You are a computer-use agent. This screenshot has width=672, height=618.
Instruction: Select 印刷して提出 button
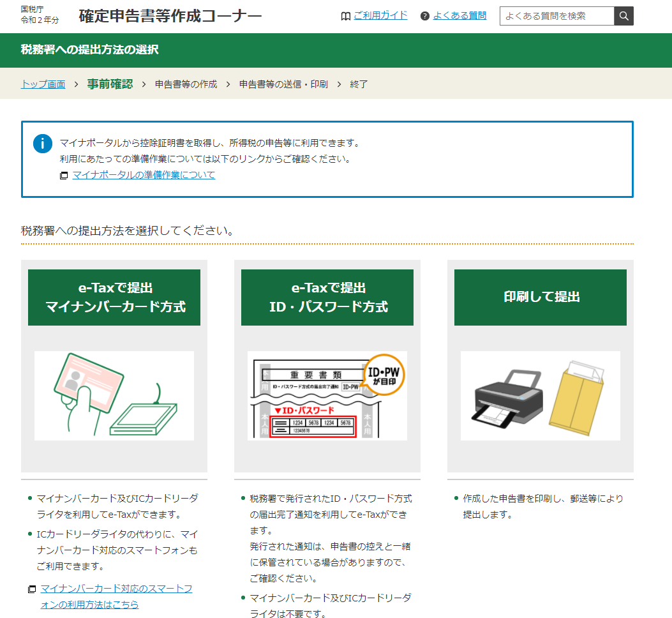pyautogui.click(x=541, y=298)
